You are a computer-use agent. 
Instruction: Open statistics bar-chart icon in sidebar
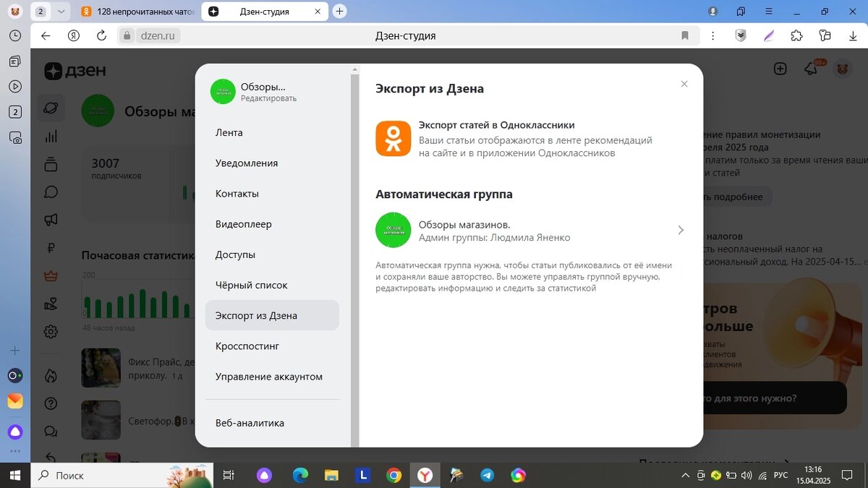coord(51,136)
